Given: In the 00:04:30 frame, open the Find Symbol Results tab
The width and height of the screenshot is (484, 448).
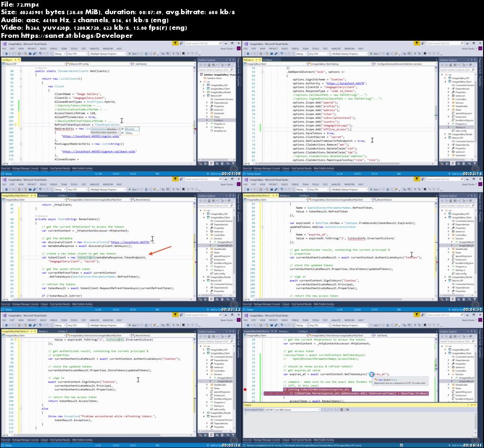Looking at the screenshot, I should tap(302, 304).
